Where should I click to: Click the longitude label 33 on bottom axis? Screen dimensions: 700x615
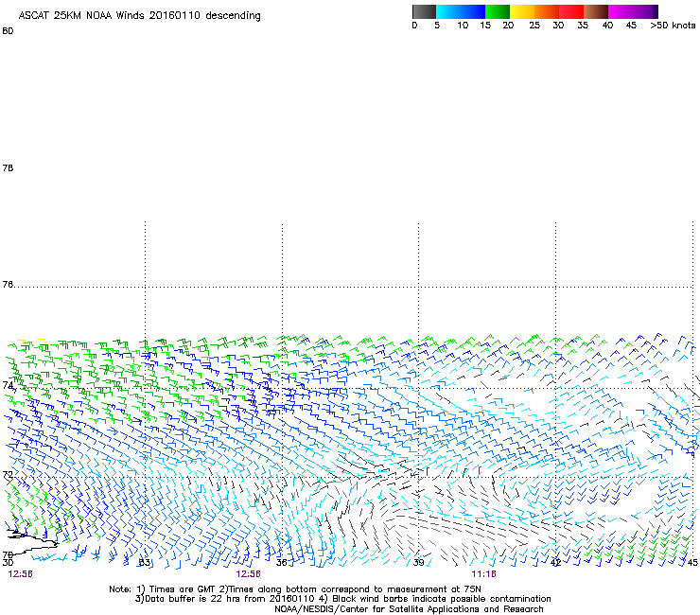click(x=144, y=562)
